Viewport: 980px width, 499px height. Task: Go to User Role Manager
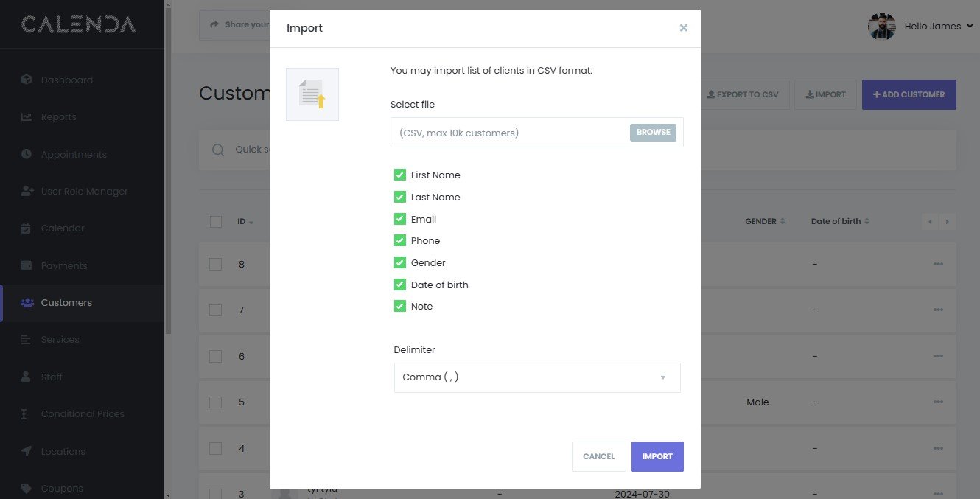[84, 191]
